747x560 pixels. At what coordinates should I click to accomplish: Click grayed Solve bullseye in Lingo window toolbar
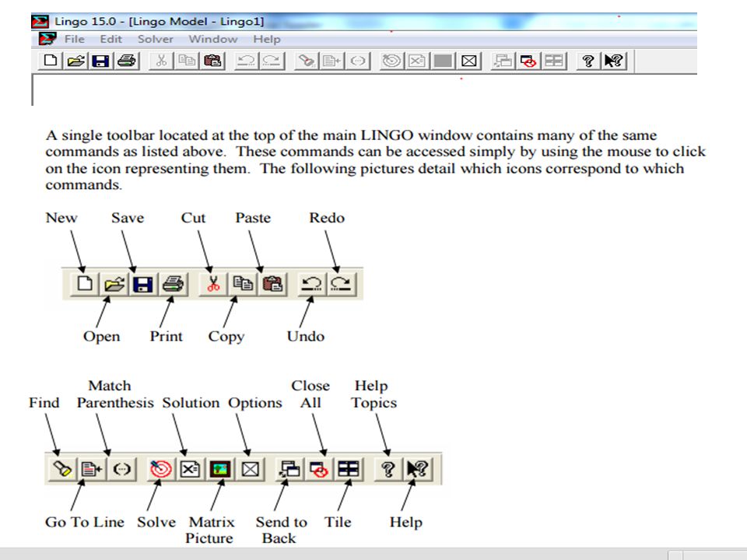coord(391,61)
